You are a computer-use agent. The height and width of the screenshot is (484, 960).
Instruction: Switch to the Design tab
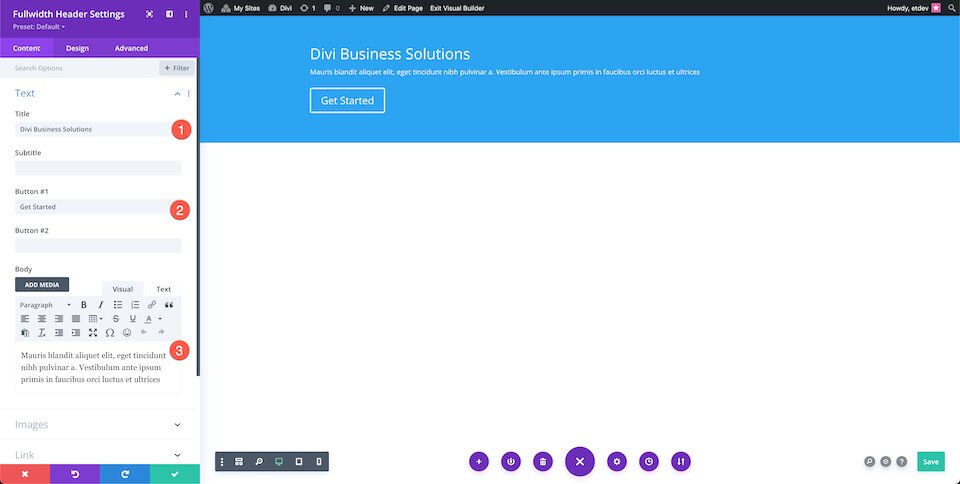coord(77,48)
